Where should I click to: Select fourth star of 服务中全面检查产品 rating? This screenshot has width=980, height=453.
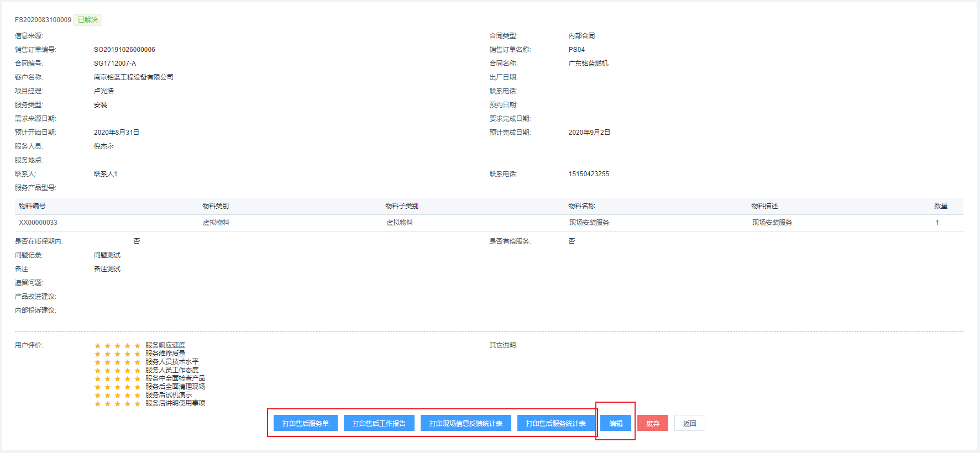pos(128,379)
